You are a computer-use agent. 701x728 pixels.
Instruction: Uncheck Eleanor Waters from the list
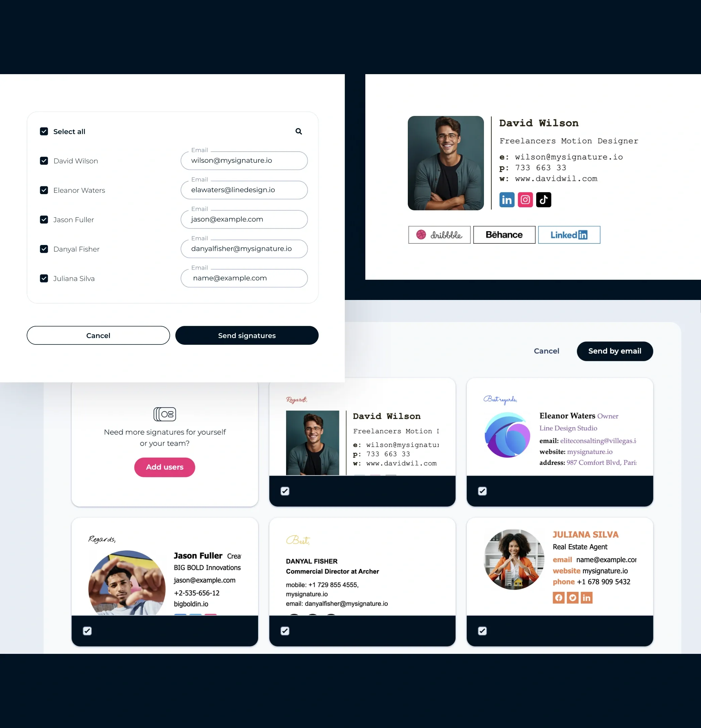tap(43, 190)
